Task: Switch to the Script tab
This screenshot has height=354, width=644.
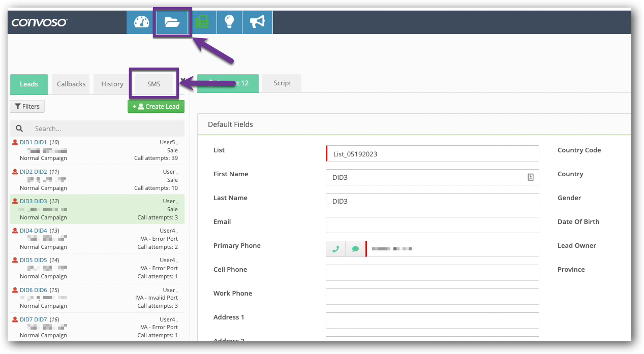Action: click(281, 84)
